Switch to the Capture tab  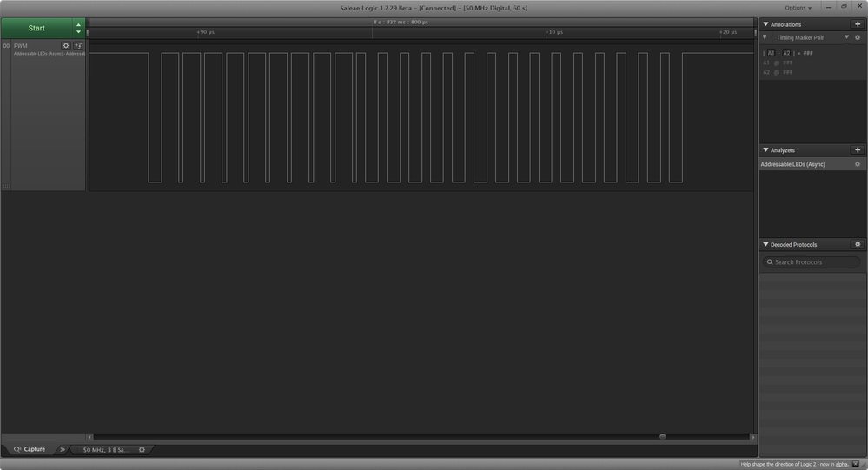tap(30, 449)
